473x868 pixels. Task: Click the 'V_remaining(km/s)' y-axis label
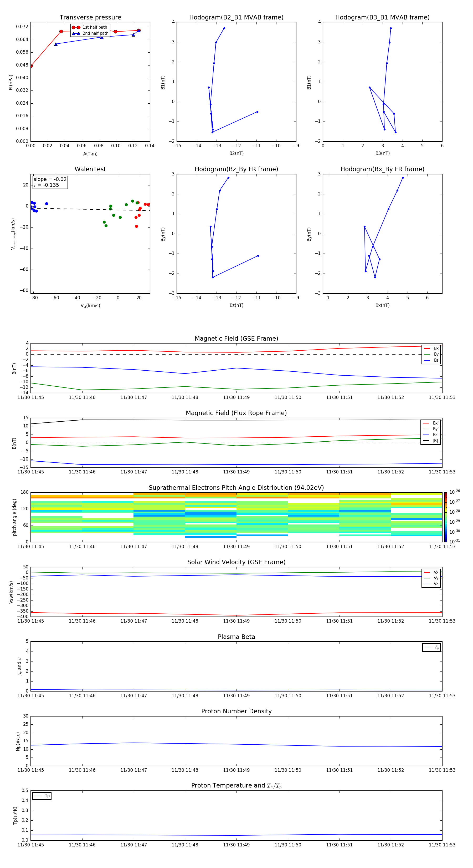pos(13,234)
